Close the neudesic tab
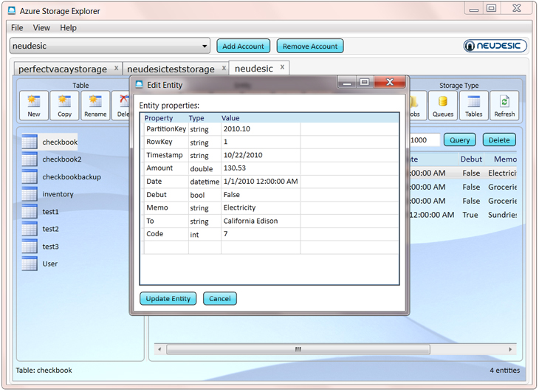This screenshot has width=539, height=392. [x=282, y=67]
